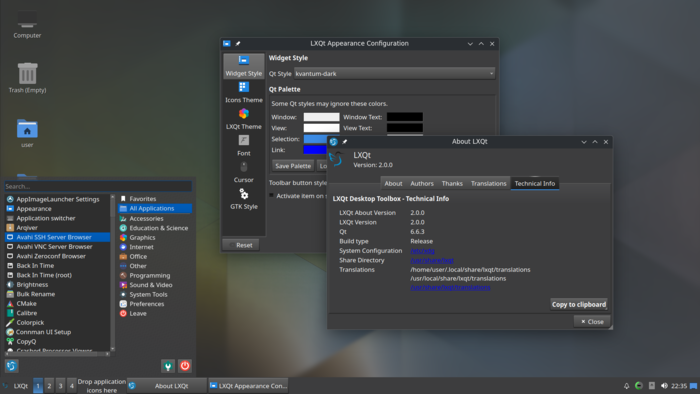Image resolution: width=700 pixels, height=394 pixels.
Task: Expand the Qt Style kvantum-dark dropdown
Action: point(394,74)
